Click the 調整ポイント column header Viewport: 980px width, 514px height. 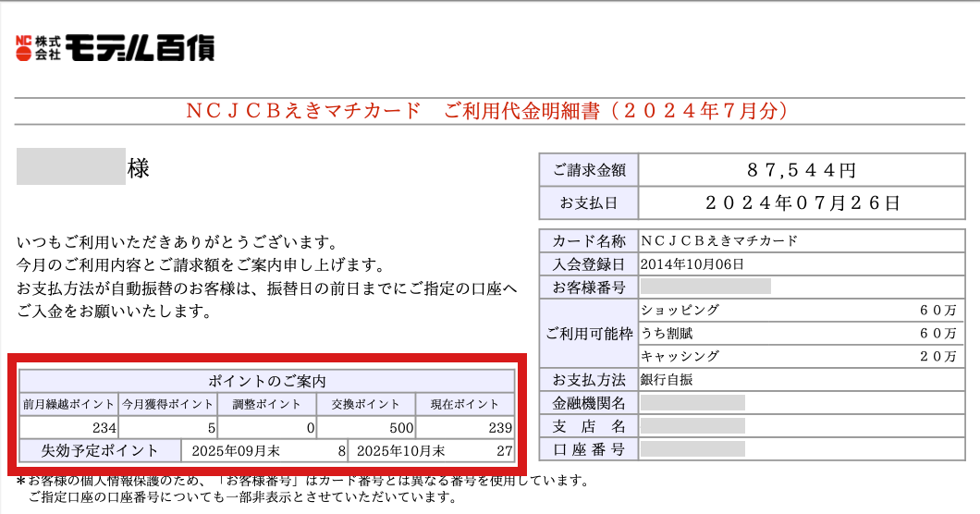(267, 405)
